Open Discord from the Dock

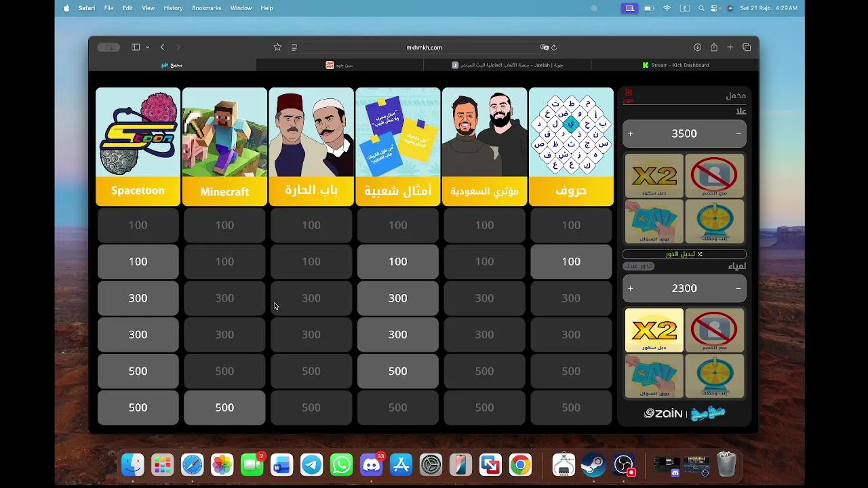click(x=372, y=465)
